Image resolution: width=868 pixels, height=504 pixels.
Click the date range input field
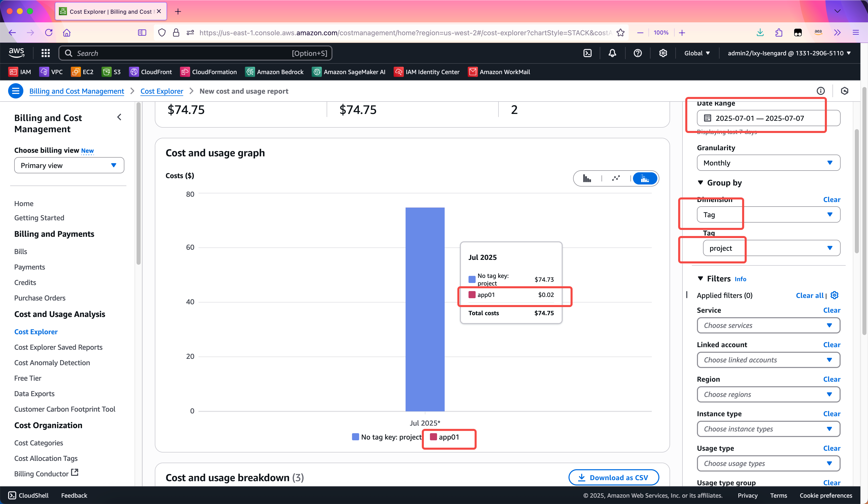coord(769,118)
